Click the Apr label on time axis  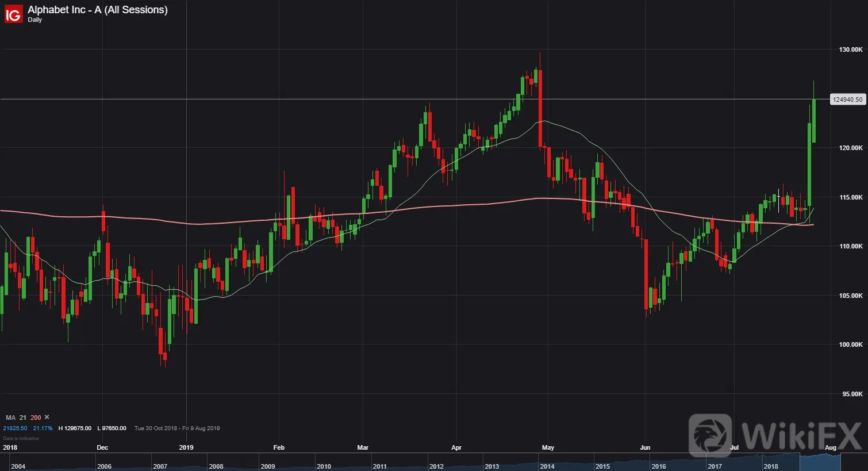pyautogui.click(x=456, y=447)
